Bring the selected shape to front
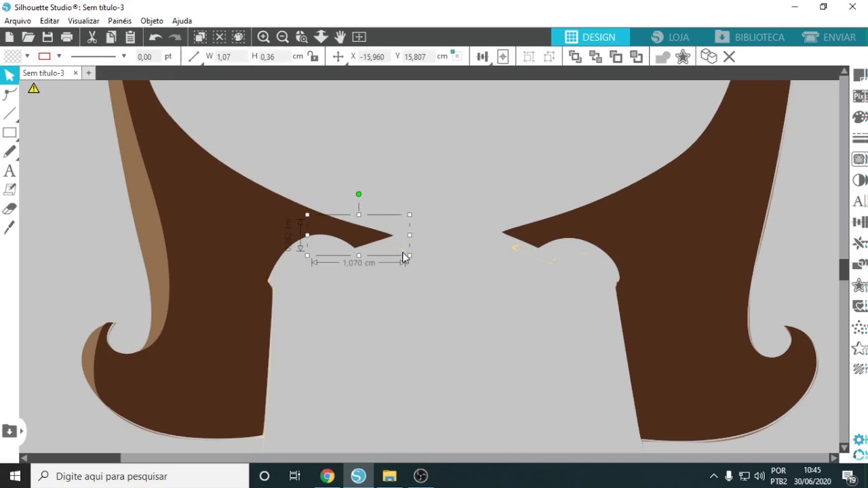Screen dimensions: 868x488 pos(575,57)
